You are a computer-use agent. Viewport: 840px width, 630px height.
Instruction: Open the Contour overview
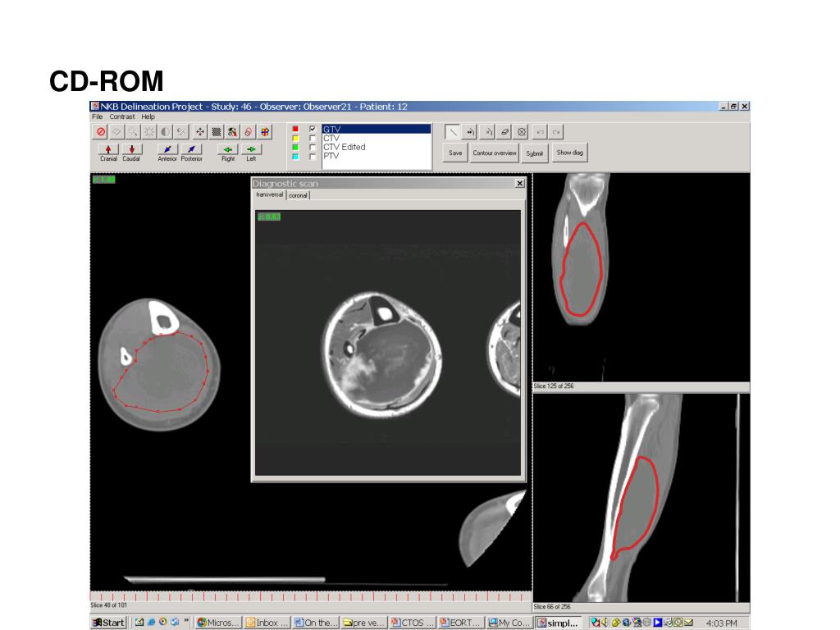pyautogui.click(x=495, y=153)
